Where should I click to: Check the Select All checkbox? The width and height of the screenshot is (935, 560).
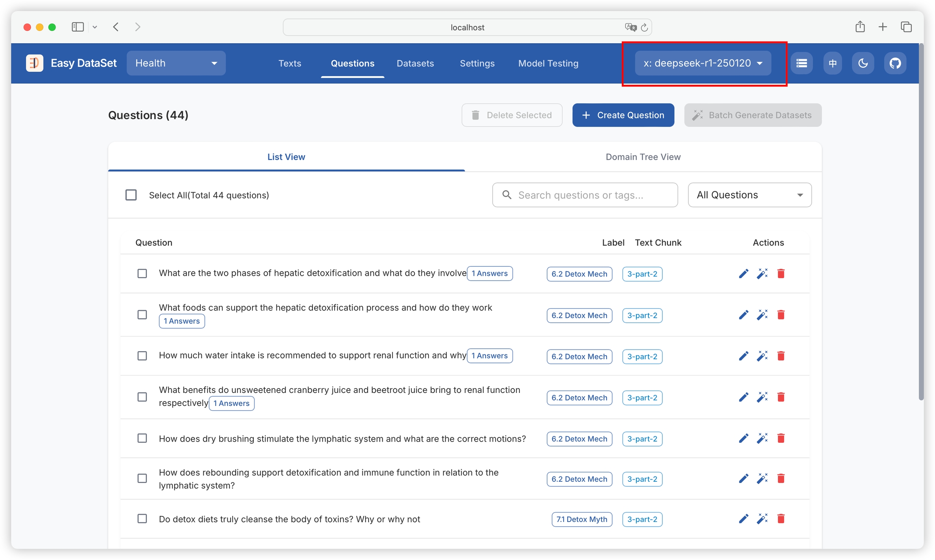point(131,195)
